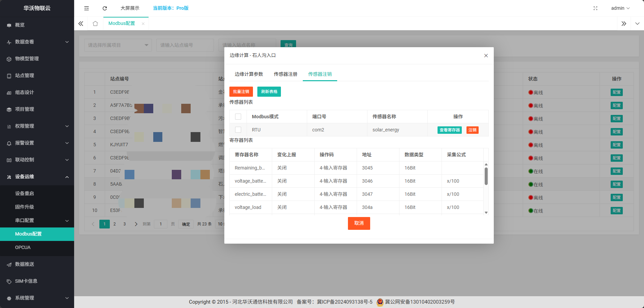Image resolution: width=644 pixels, height=308 pixels.
Task: Check the RTU com2 sensor checkbox
Action: click(x=238, y=130)
